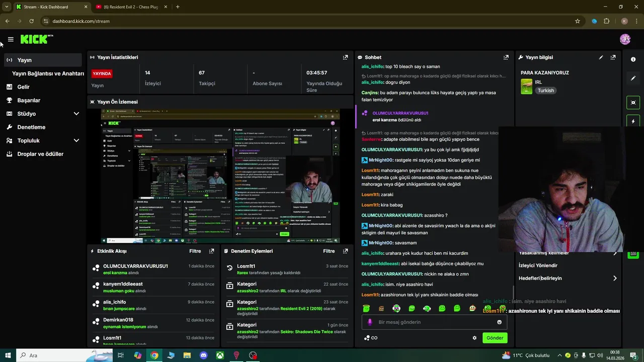Expand the Hedefleri belirleyin row
This screenshot has width=644, height=362.
pos(568,278)
